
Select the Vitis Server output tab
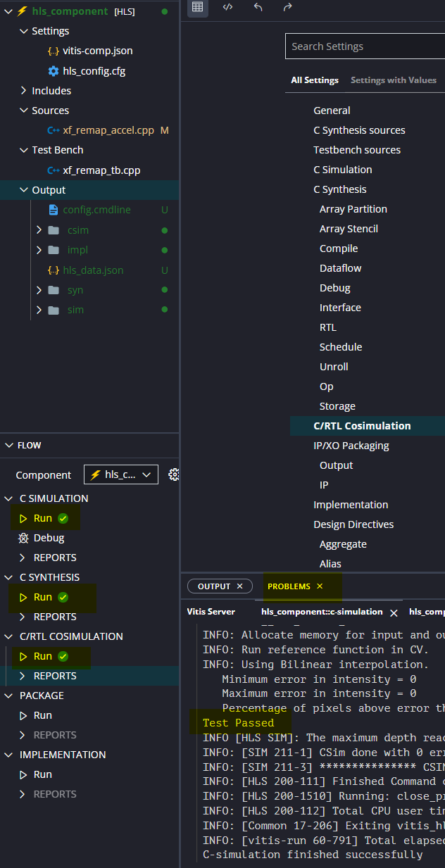click(x=211, y=612)
